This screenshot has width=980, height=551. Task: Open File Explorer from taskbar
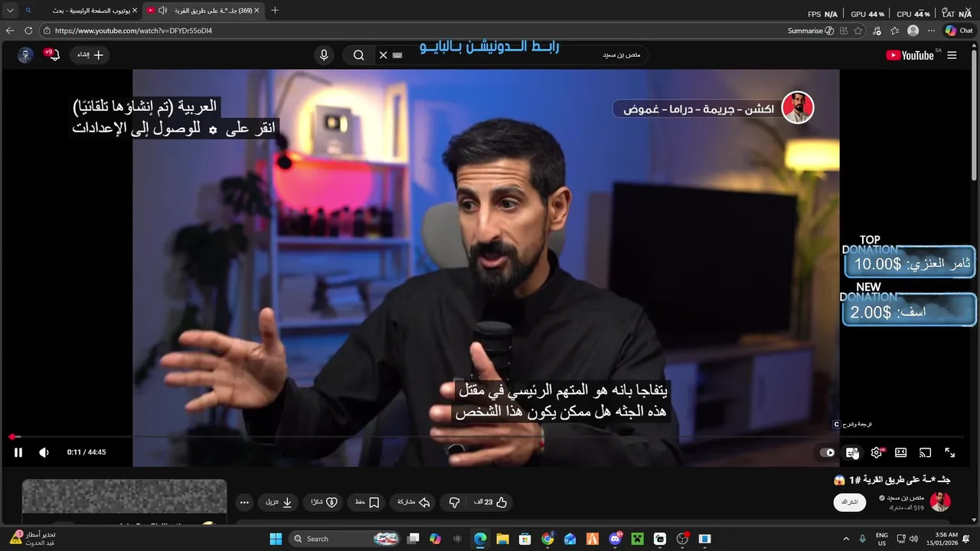coord(503,539)
